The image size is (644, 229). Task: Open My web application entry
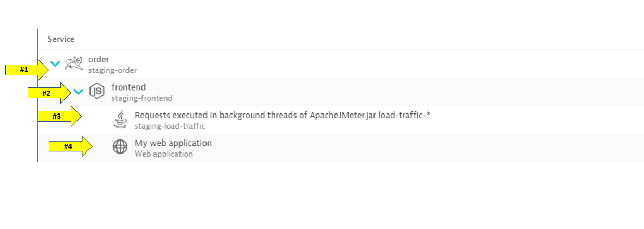coord(173,143)
